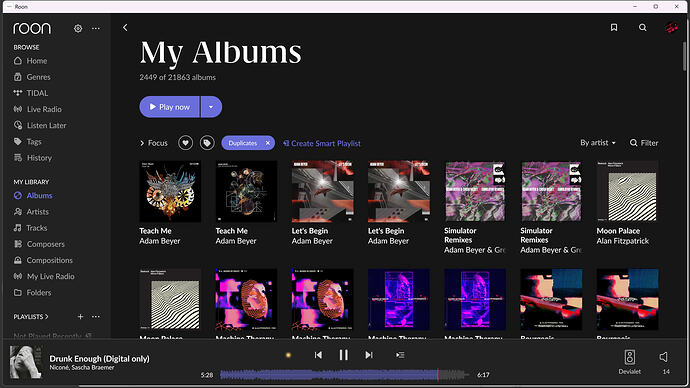
Task: Open the By artist sort dropdown
Action: pyautogui.click(x=598, y=143)
